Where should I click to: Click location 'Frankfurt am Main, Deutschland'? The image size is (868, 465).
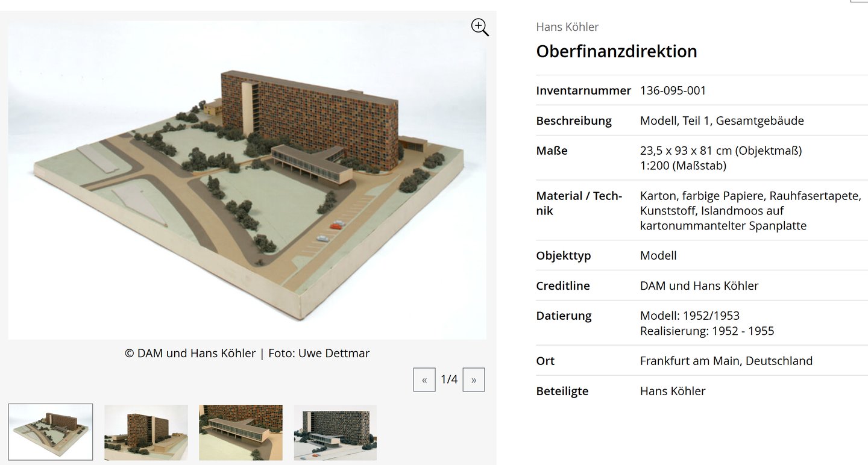click(x=726, y=361)
